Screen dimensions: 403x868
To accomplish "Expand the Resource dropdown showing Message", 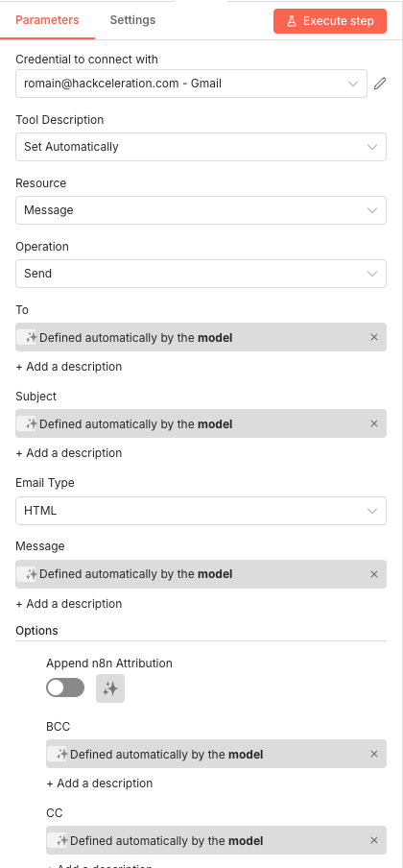I will 201,210.
